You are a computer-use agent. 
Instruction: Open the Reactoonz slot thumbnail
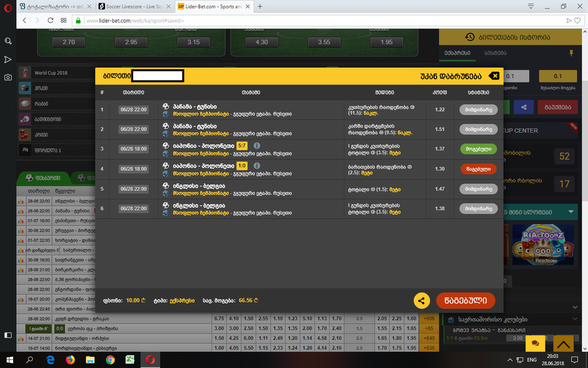[543, 244]
